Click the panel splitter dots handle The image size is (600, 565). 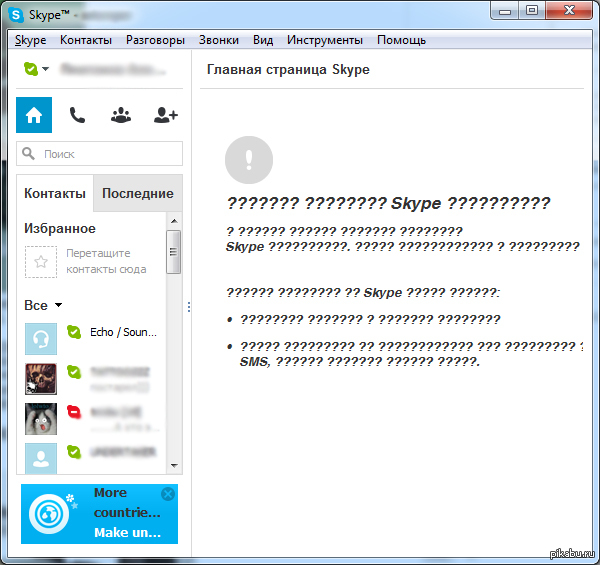point(189,307)
